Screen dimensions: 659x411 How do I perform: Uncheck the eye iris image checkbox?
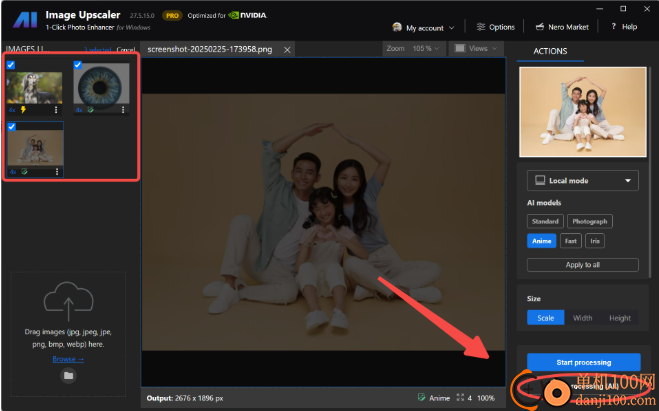tap(78, 65)
